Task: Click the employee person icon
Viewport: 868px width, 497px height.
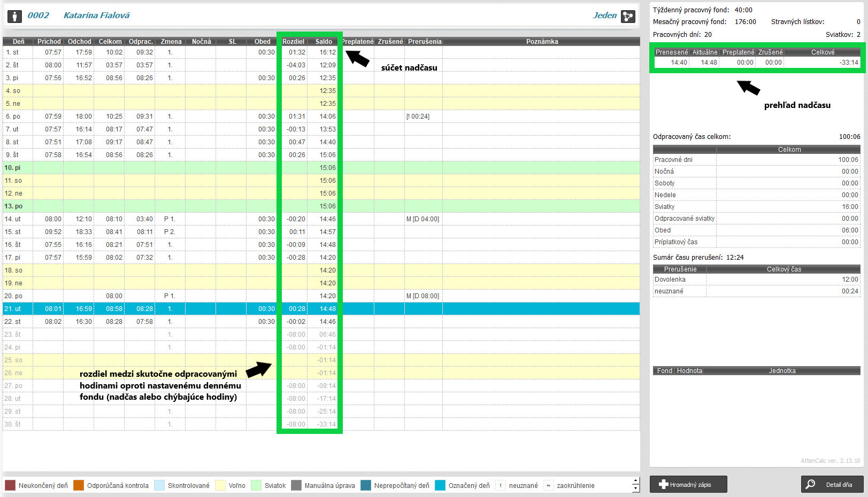Action: click(14, 17)
